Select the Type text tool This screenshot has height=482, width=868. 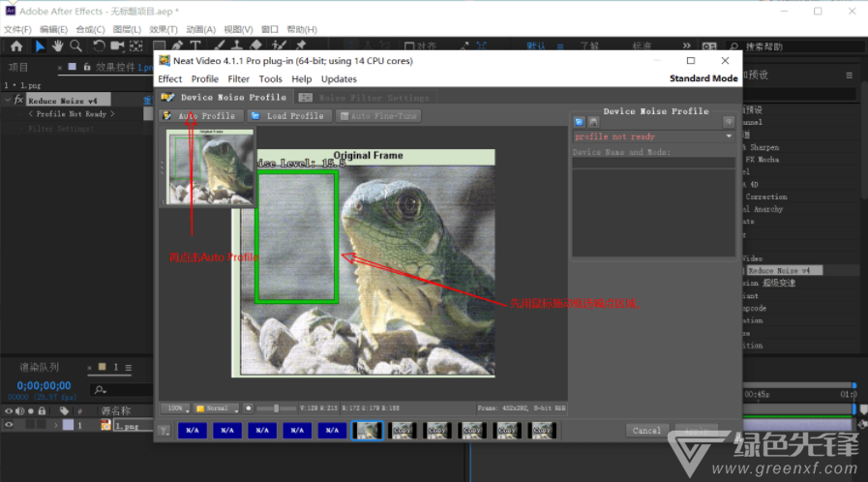pyautogui.click(x=195, y=45)
